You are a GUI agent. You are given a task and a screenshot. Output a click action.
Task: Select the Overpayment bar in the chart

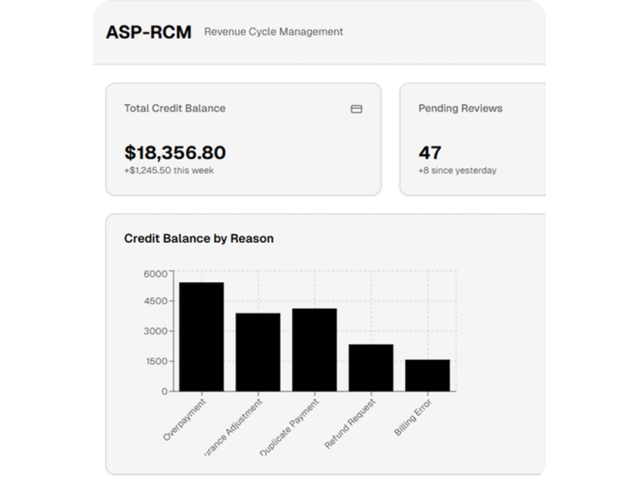201,337
